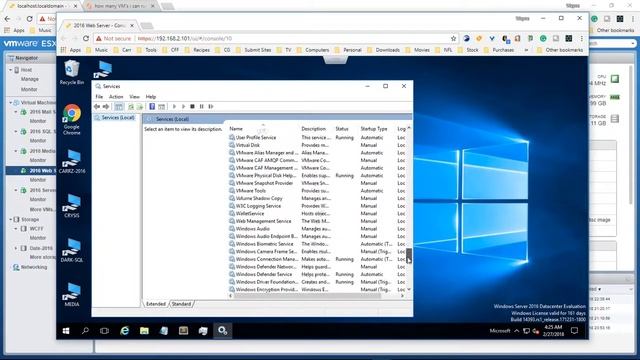Select the MEDIA desktop shortcut

(72, 295)
